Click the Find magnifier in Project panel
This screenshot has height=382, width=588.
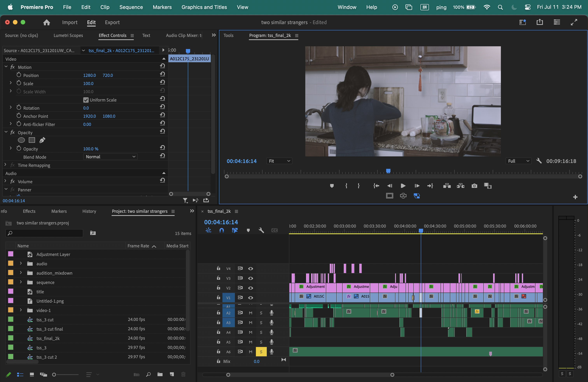(x=148, y=374)
